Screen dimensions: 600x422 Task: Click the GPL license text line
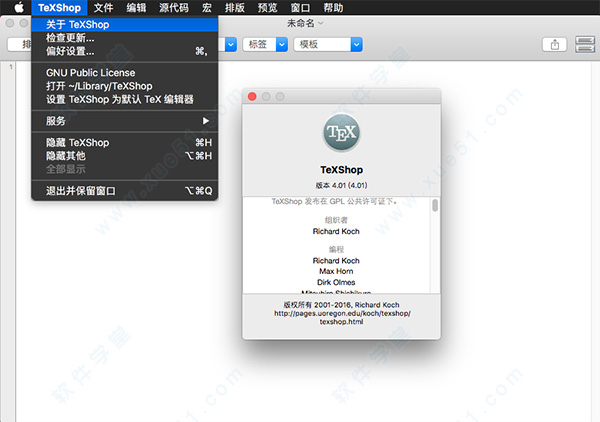(335, 201)
